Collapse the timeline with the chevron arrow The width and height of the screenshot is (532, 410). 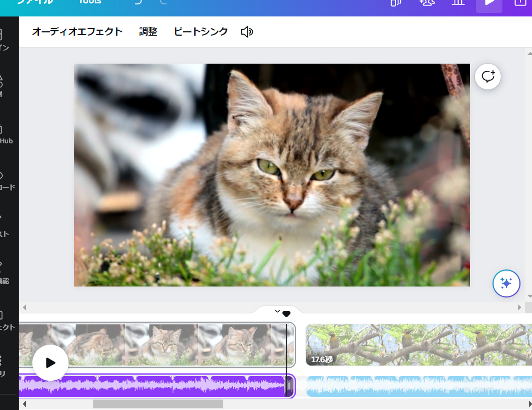[277, 311]
